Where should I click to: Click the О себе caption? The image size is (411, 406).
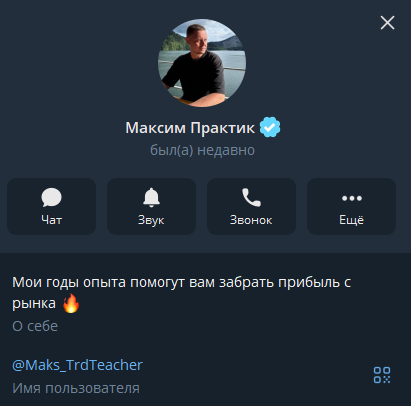[35, 326]
